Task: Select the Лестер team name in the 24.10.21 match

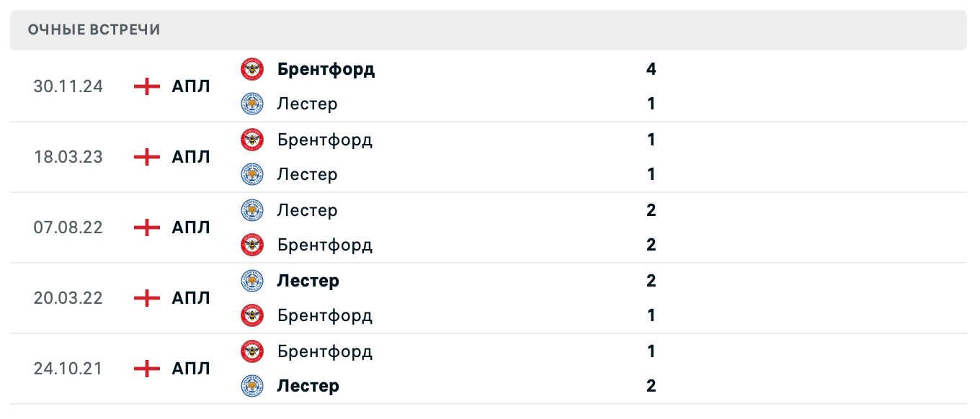Action: pyautogui.click(x=308, y=386)
